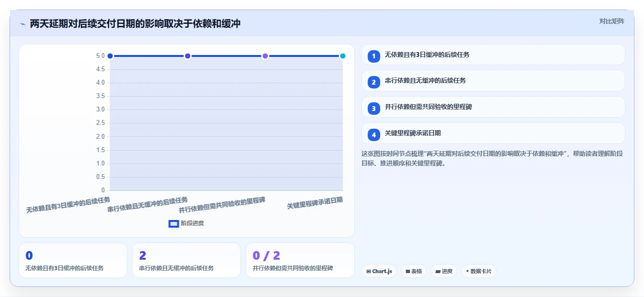The image size is (644, 297).
Task: Toggle the 阶段进度 legend swatch
Action: click(x=174, y=223)
